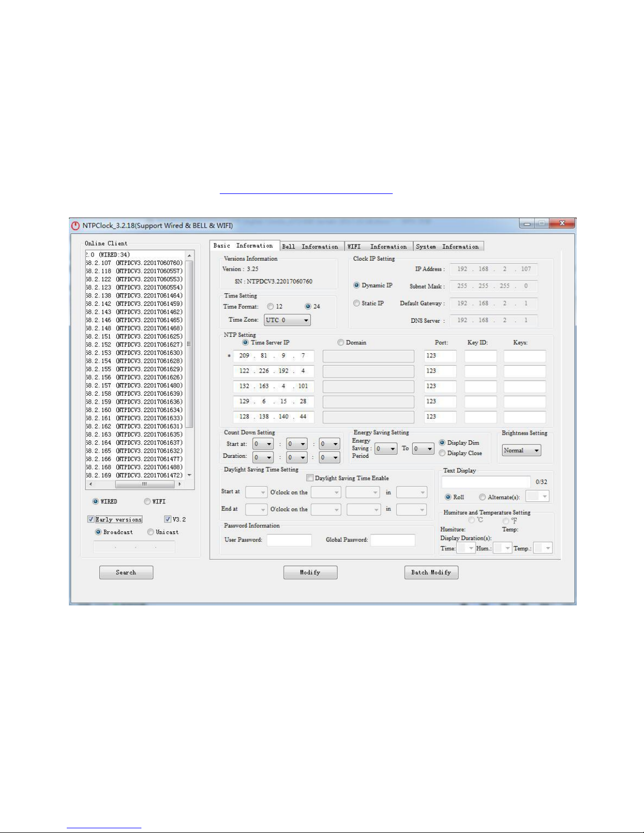The width and height of the screenshot is (644, 833).
Task: Switch to WIFI Information tab
Action: click(379, 246)
